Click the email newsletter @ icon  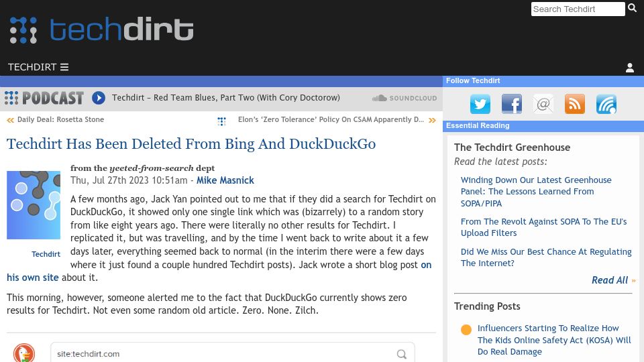[543, 104]
